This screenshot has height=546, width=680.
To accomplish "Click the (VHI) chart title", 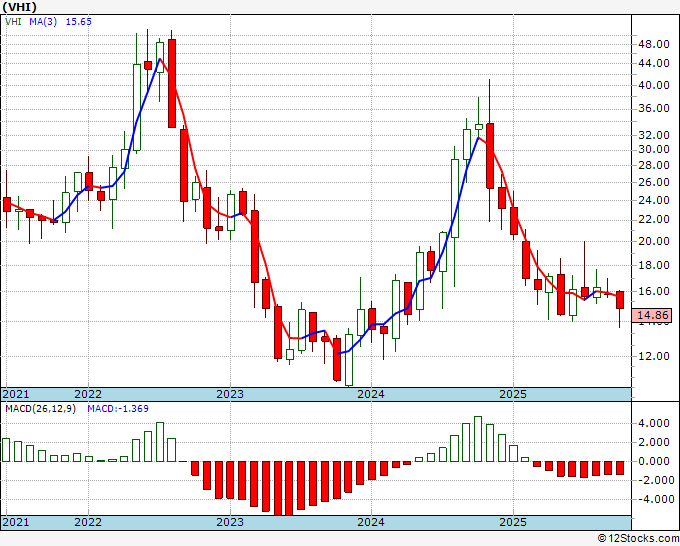I will (x=20, y=7).
